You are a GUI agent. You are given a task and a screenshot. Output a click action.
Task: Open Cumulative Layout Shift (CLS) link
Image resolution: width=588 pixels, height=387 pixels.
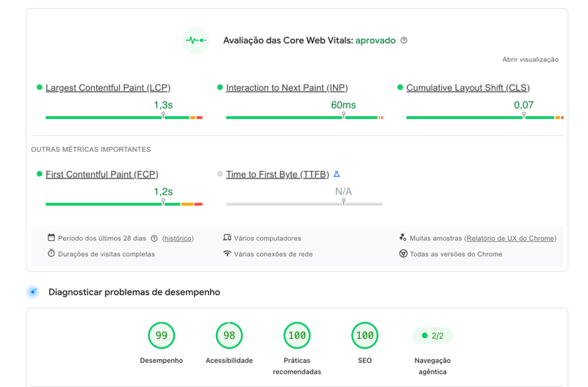[x=468, y=87]
